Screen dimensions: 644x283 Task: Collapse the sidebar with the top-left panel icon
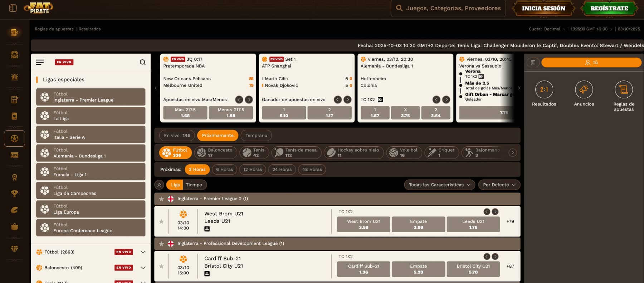click(13, 8)
